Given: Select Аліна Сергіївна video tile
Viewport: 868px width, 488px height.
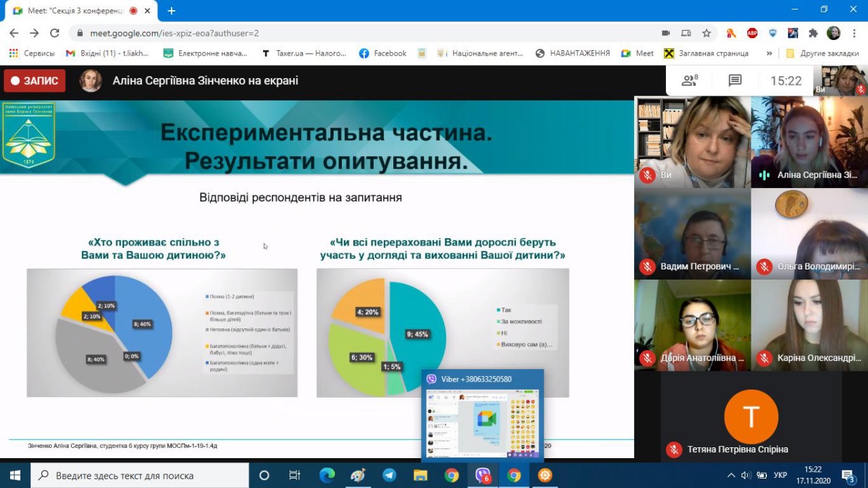Looking at the screenshot, I should click(x=809, y=142).
